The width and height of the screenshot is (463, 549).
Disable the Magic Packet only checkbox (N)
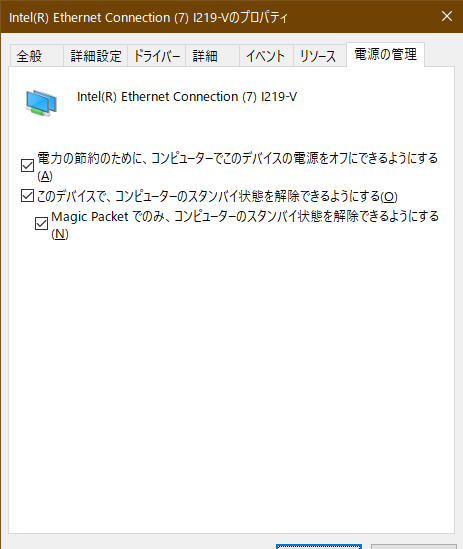click(41, 223)
